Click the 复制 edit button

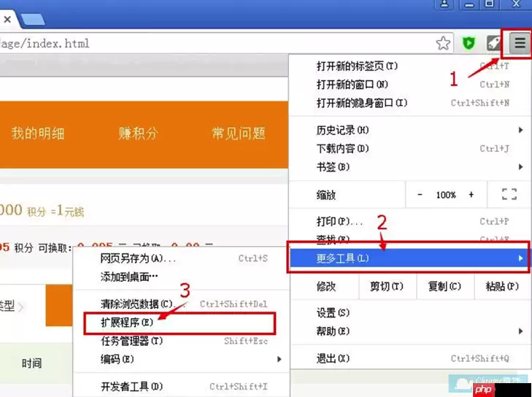[445, 286]
